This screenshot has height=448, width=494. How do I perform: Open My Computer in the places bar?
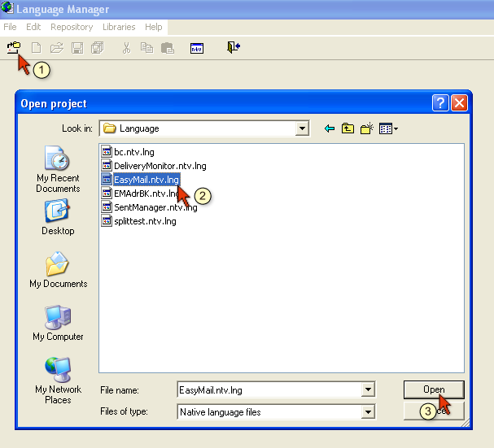coord(58,323)
